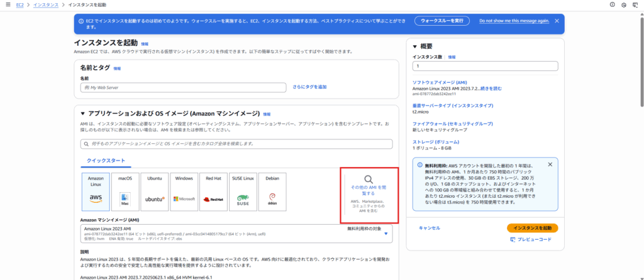This screenshot has height=280, width=644.
Task: Select the macOS AMI tile
Action: [x=125, y=192]
